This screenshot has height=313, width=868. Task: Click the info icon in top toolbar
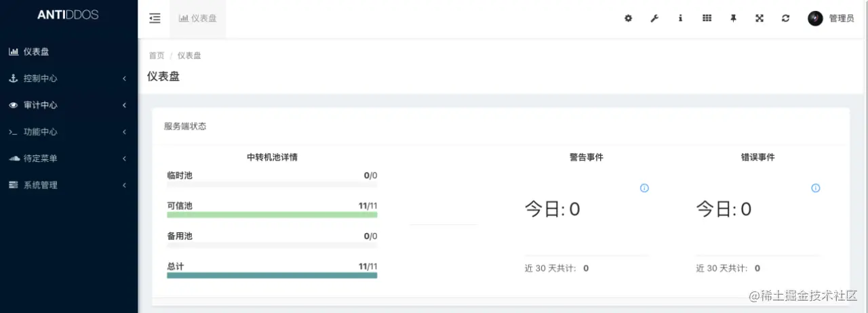coord(680,19)
